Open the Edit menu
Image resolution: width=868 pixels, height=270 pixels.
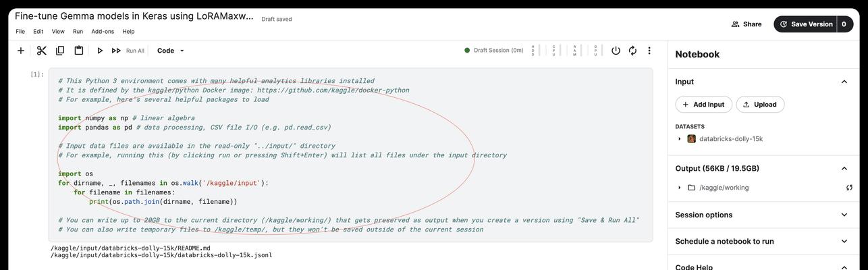pyautogui.click(x=38, y=32)
